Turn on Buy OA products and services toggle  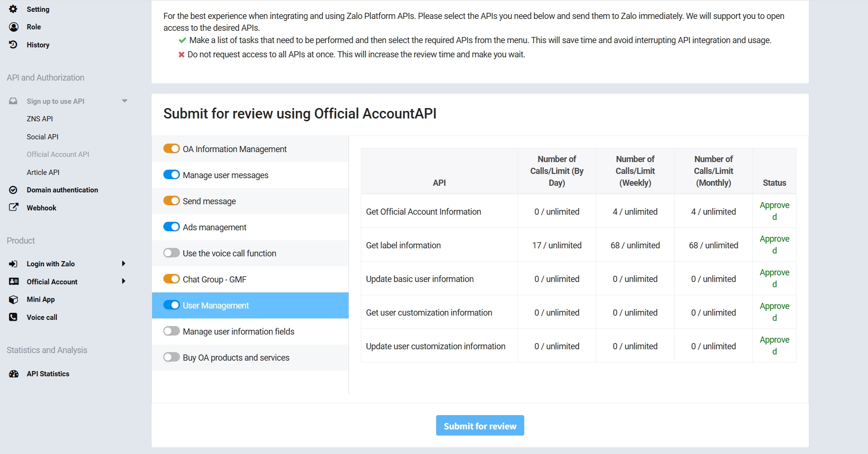[171, 357]
